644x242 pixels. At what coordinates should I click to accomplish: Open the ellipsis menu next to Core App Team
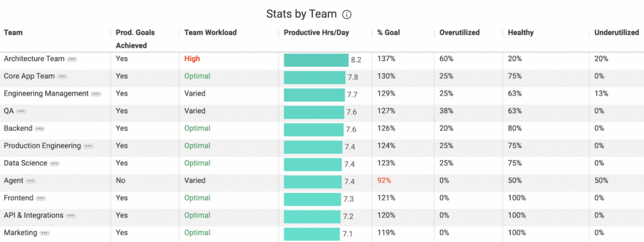tap(62, 76)
